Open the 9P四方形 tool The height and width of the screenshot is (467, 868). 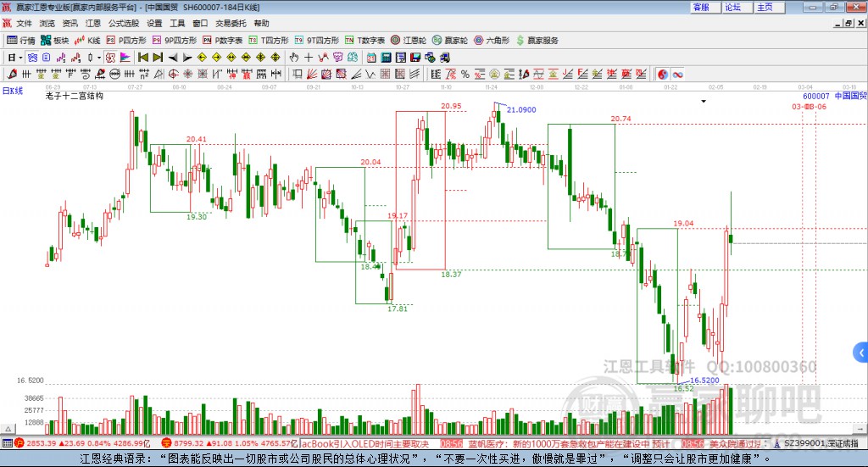(175, 41)
